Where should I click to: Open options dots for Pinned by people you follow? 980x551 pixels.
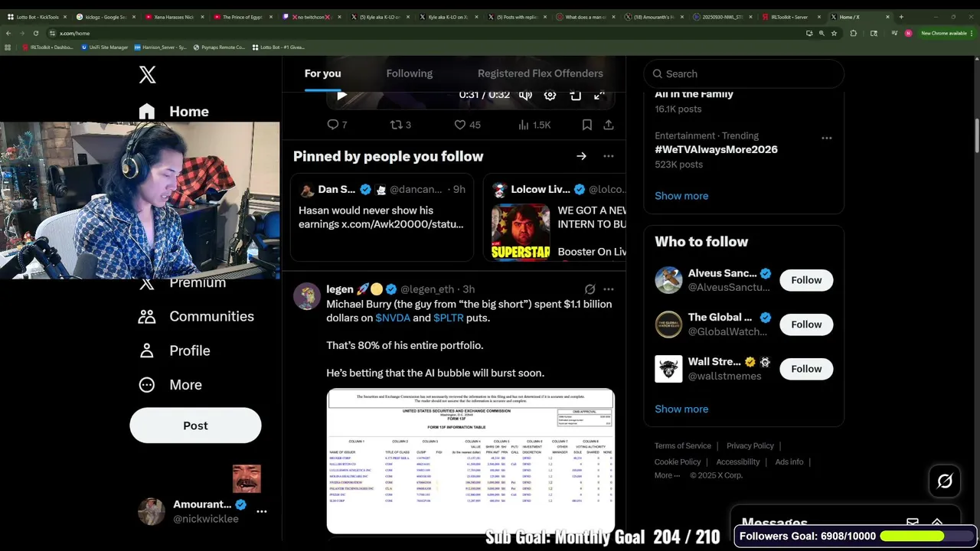[608, 156]
